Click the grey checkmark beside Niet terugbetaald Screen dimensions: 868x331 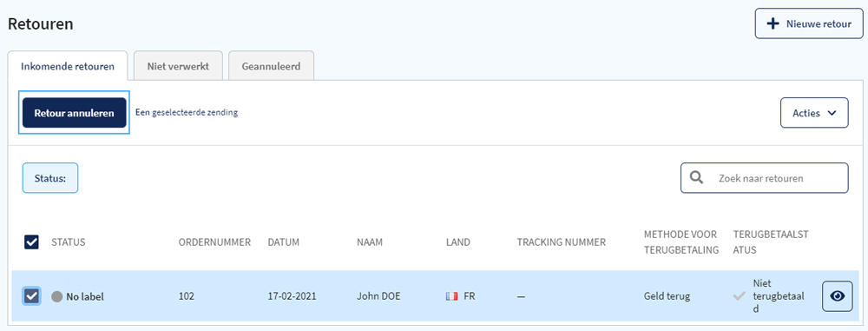(739, 296)
